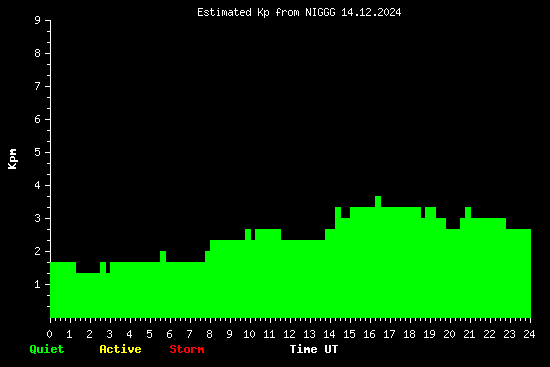Select the red Storm legend label
The height and width of the screenshot is (367, 550).
(x=187, y=349)
